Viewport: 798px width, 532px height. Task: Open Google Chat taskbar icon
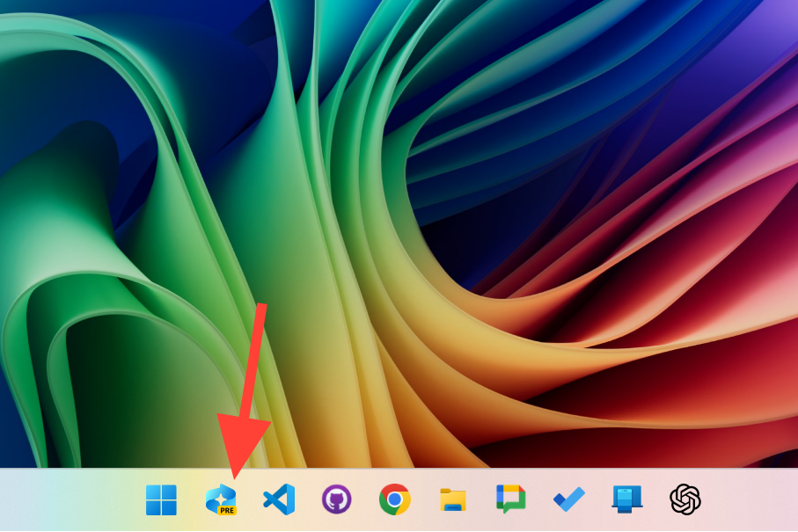(x=511, y=499)
